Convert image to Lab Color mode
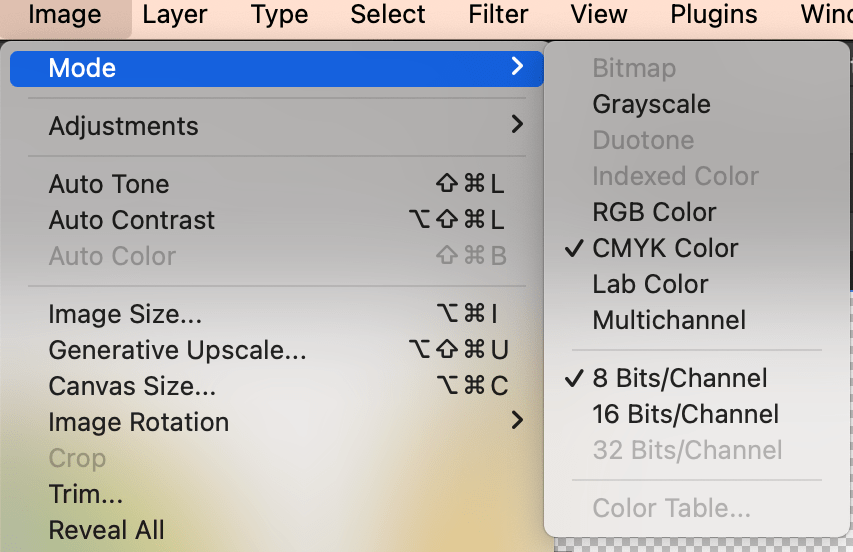This screenshot has height=552, width=853. coord(650,284)
